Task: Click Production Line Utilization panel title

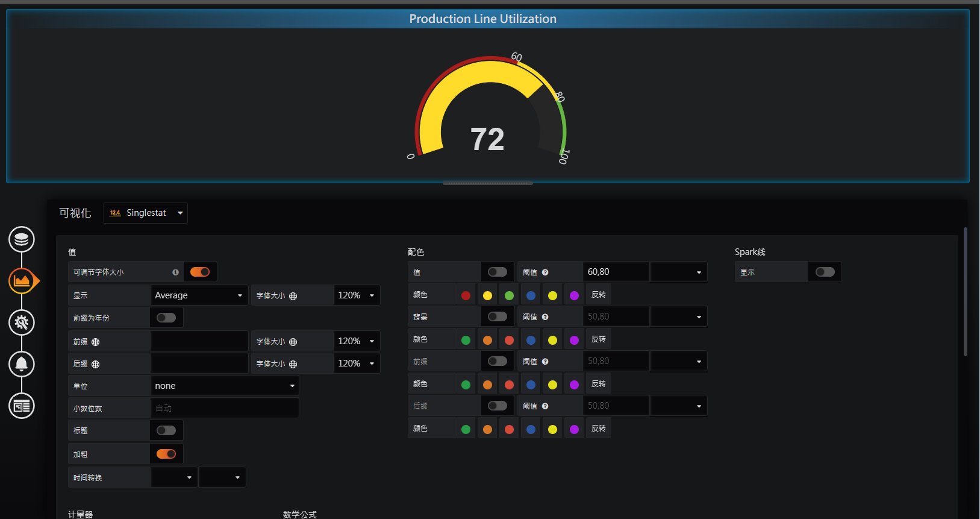Action: 483,19
